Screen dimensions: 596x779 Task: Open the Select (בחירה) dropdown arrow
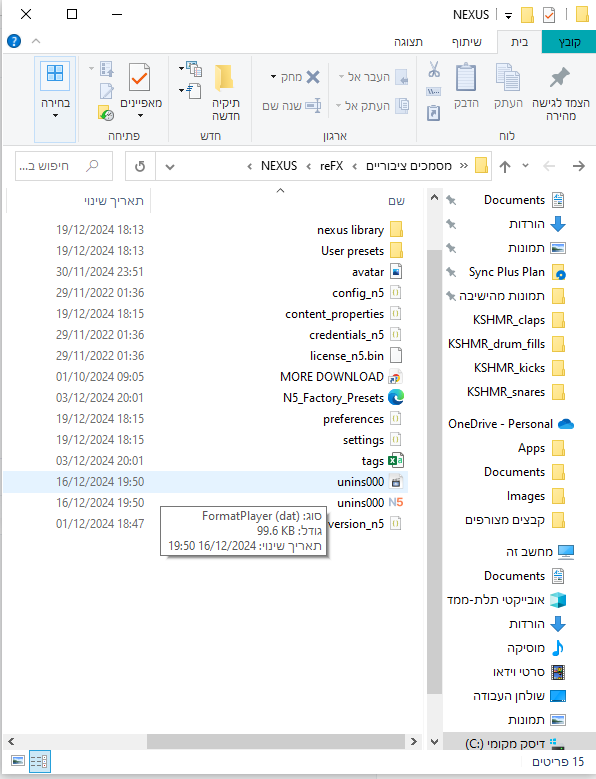point(55,116)
